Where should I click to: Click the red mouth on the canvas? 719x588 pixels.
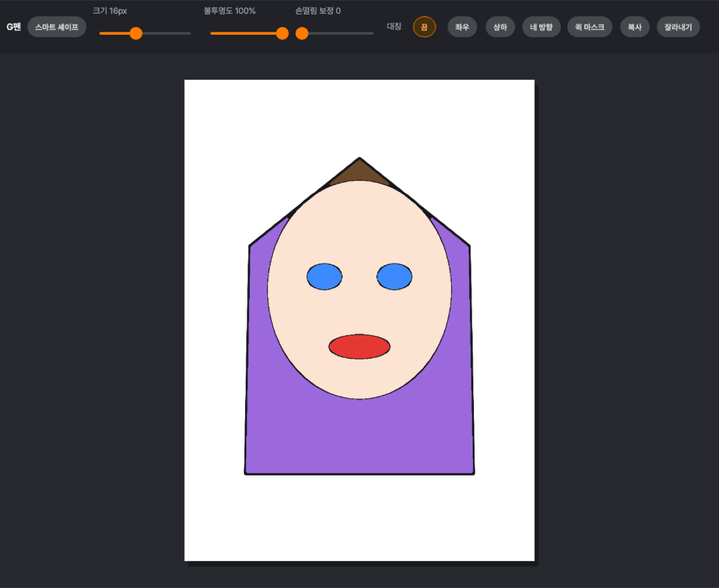[359, 347]
